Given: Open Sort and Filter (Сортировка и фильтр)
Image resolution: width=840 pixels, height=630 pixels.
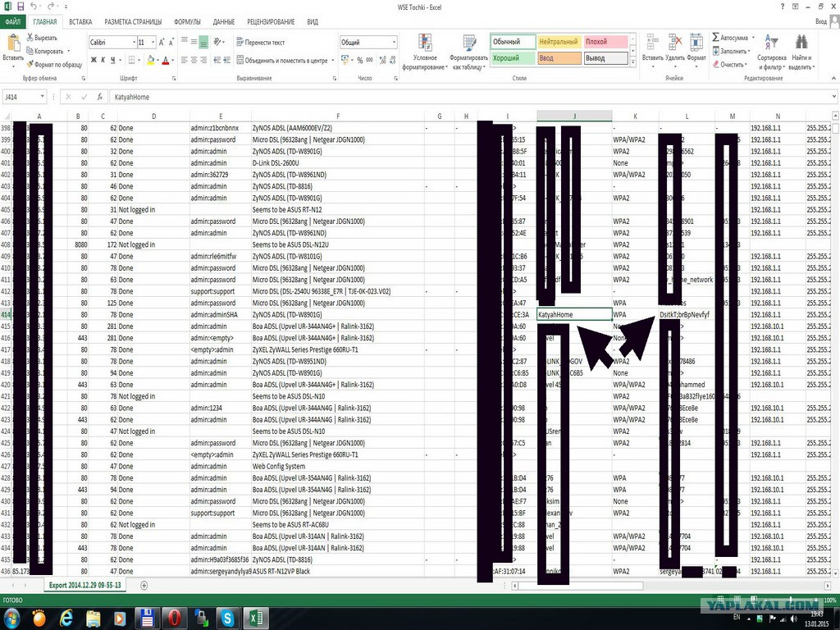Looking at the screenshot, I should [771, 52].
